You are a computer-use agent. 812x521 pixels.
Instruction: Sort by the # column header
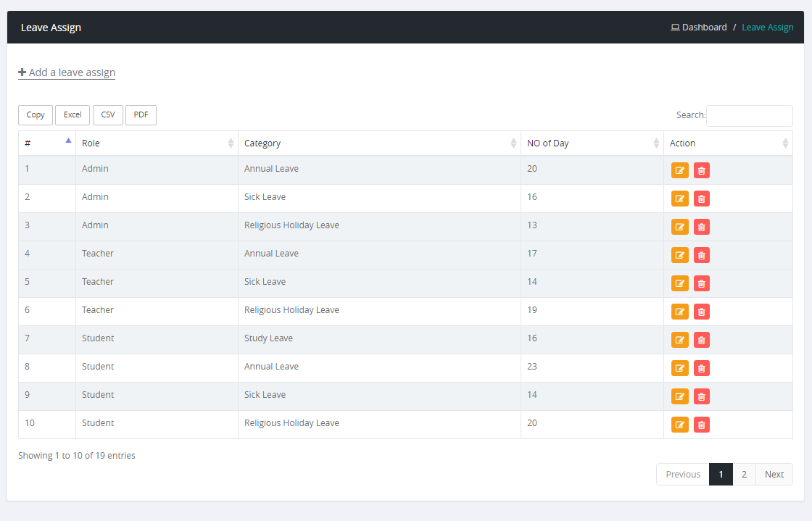click(x=47, y=143)
